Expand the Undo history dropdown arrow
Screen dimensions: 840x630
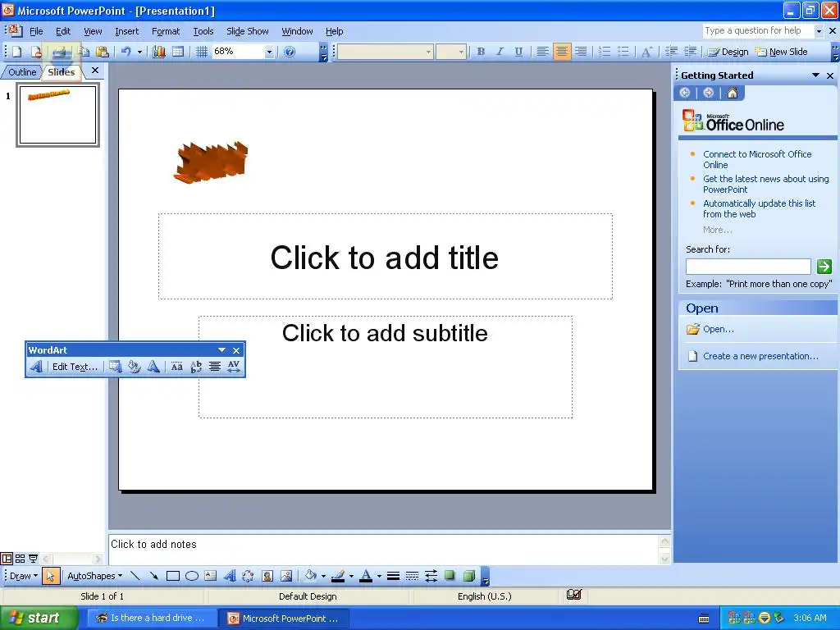coord(139,52)
